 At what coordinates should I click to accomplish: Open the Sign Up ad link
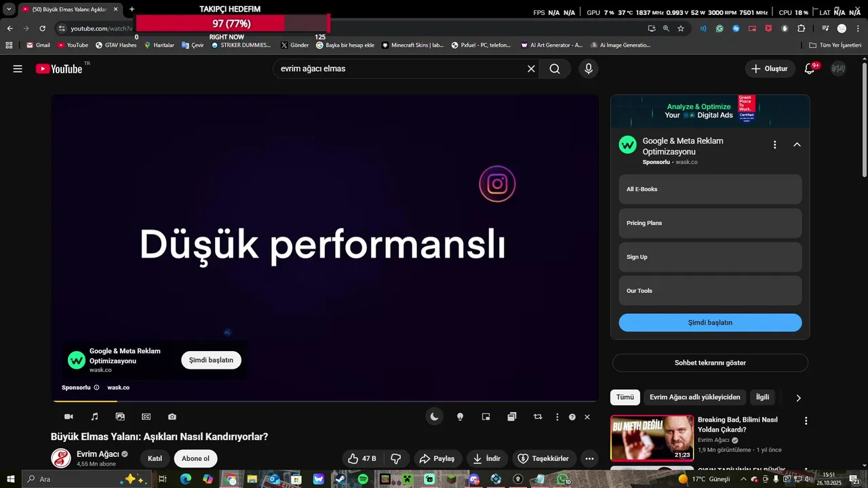pos(710,257)
